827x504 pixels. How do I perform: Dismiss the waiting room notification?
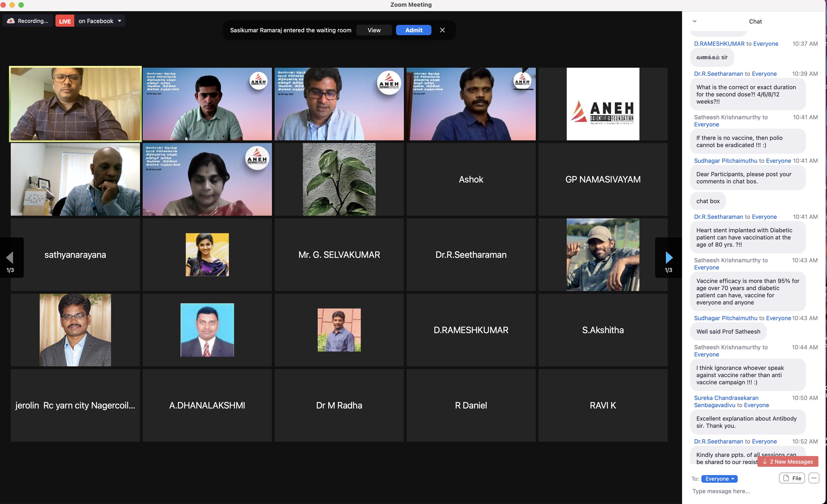coord(442,30)
